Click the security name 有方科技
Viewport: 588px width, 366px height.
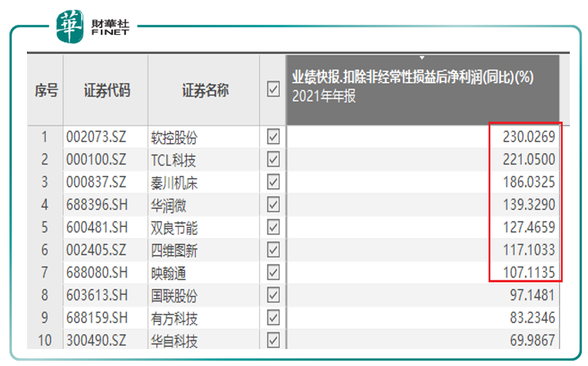click(x=174, y=319)
